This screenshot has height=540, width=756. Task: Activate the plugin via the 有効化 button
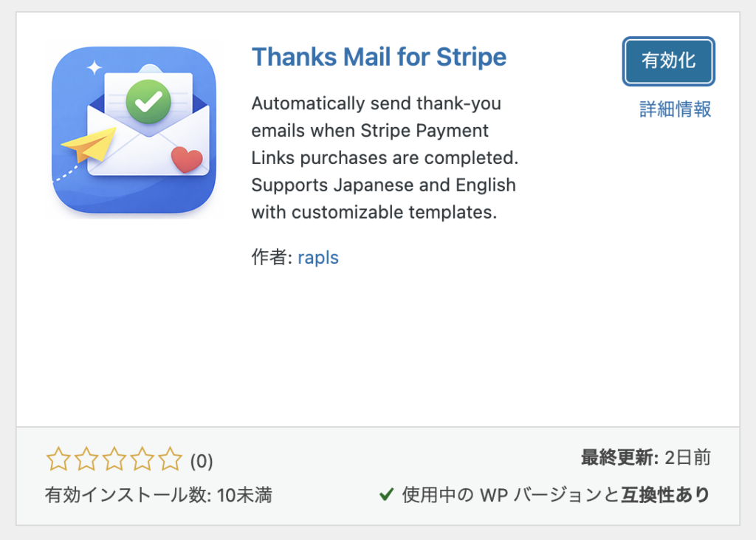point(668,62)
